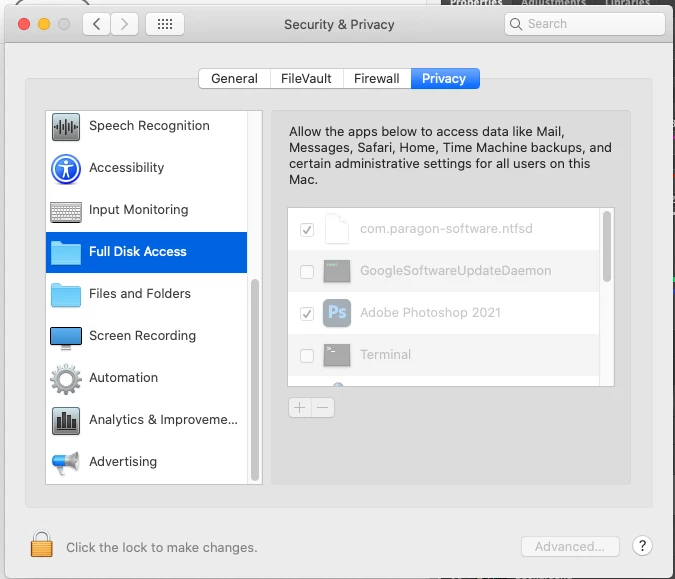Click the GoogleSoftwareUpdateDaemon icon

pos(337,271)
